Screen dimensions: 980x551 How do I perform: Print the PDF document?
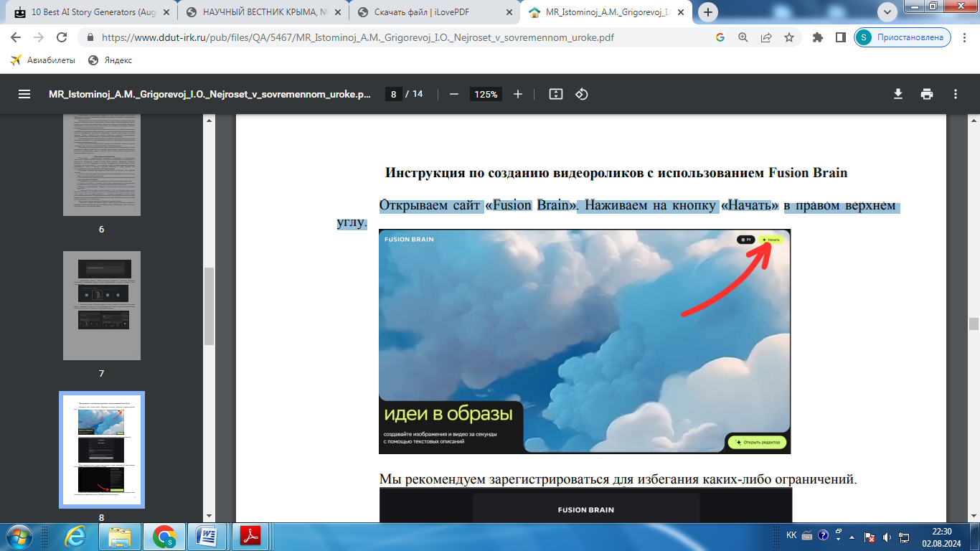point(927,94)
